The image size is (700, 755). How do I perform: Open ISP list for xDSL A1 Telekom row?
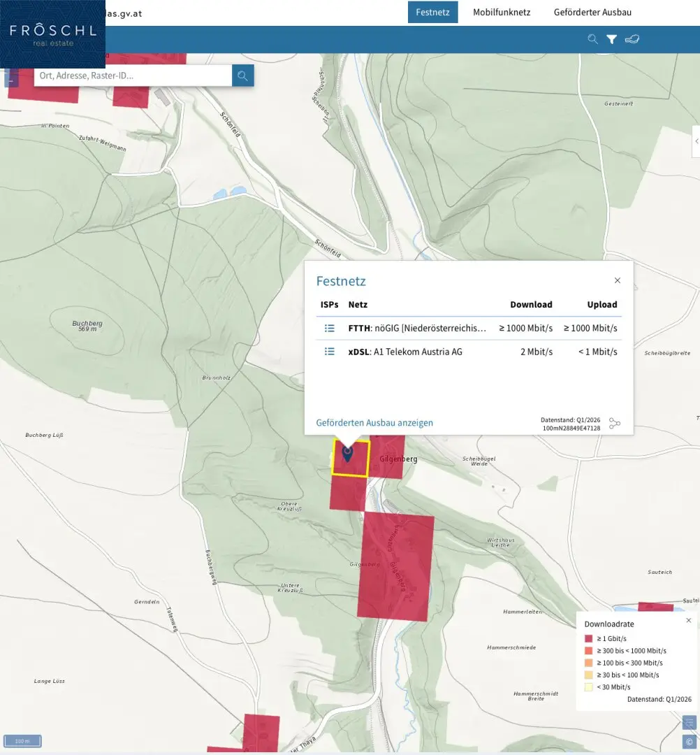(330, 352)
